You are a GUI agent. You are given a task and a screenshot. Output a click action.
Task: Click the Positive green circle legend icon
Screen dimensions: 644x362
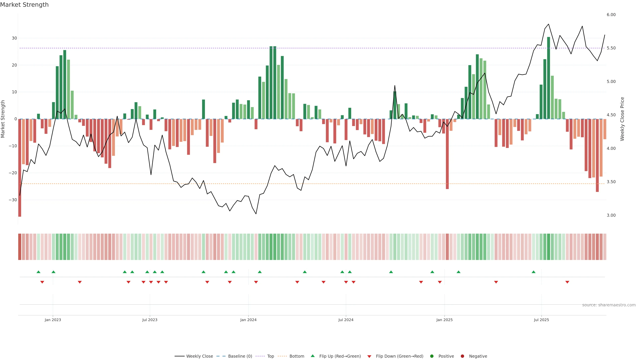(432, 356)
